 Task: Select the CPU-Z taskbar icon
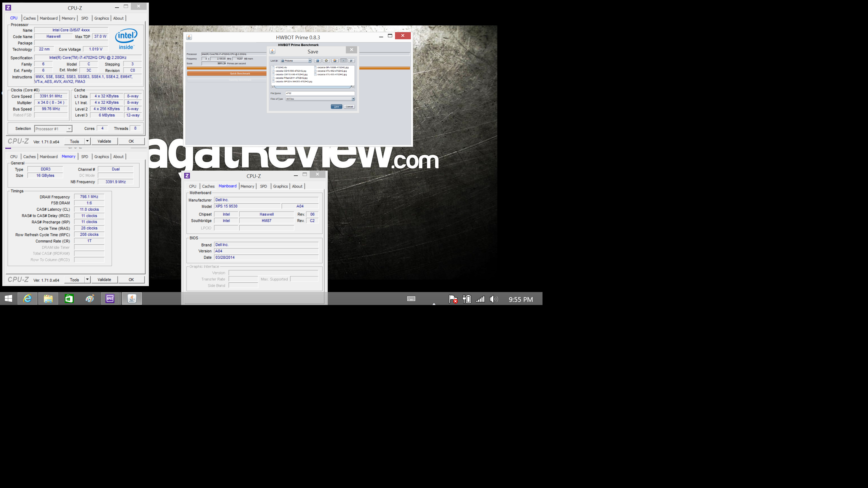click(x=110, y=299)
